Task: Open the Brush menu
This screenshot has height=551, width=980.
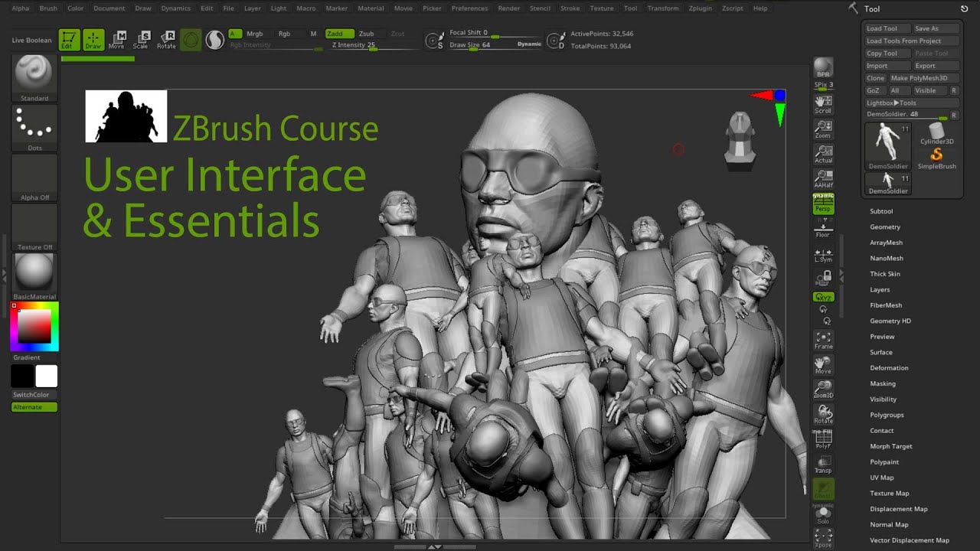Action: coord(48,8)
